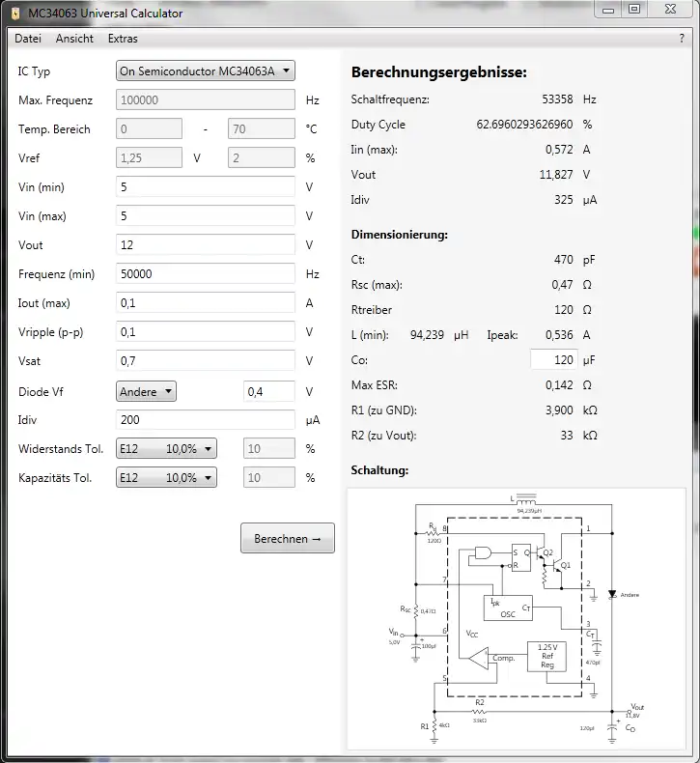Click the Frequenz (min) field showing 50000
Screen dimensions: 700x763
206,274
